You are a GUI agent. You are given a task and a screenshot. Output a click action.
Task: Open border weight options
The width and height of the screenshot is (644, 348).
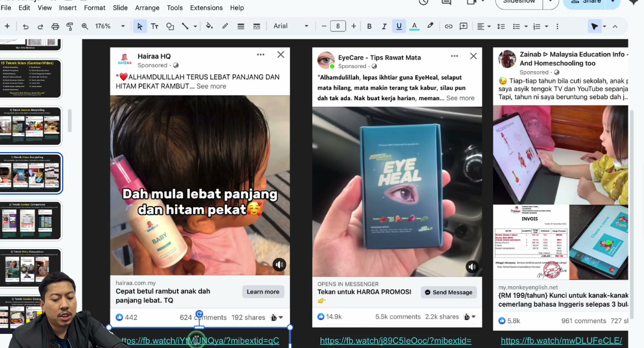point(241,26)
